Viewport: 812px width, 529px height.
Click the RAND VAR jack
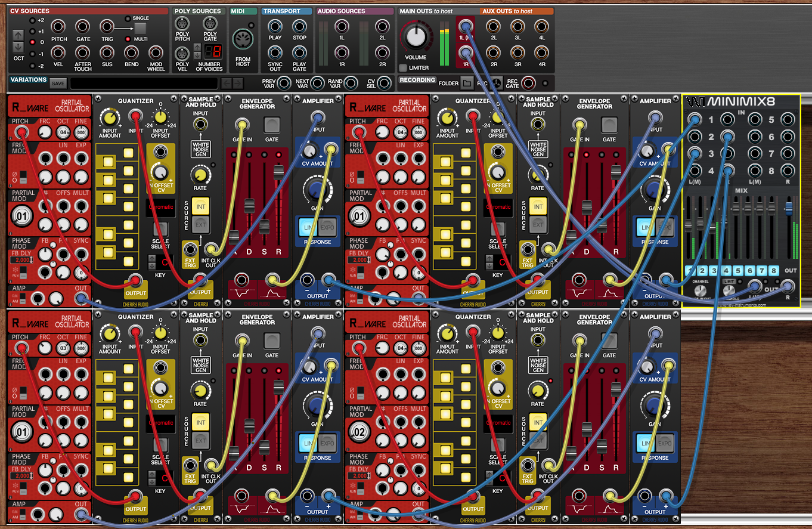pos(351,83)
